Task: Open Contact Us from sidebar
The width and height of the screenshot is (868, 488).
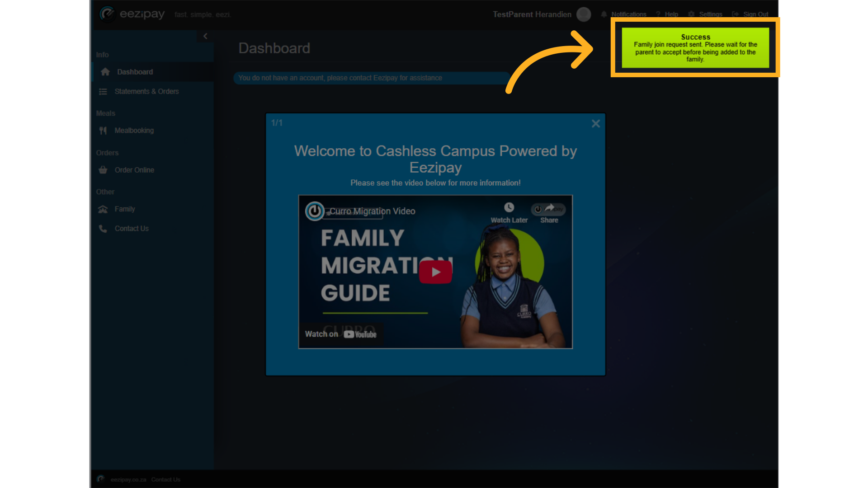Action: click(x=132, y=229)
